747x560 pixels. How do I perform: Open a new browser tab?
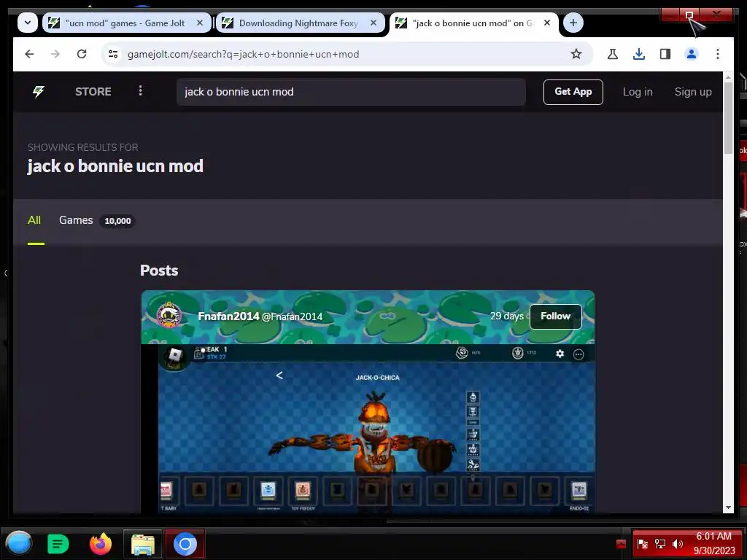(x=573, y=23)
